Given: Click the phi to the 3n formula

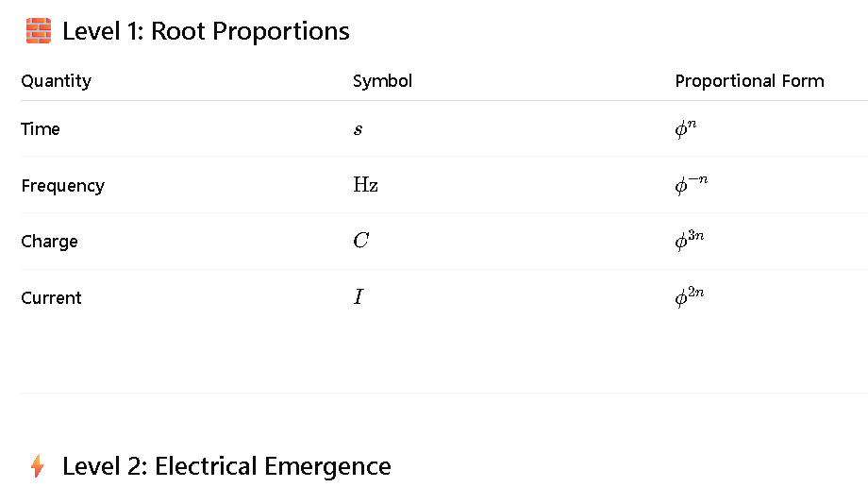Looking at the screenshot, I should 690,241.
